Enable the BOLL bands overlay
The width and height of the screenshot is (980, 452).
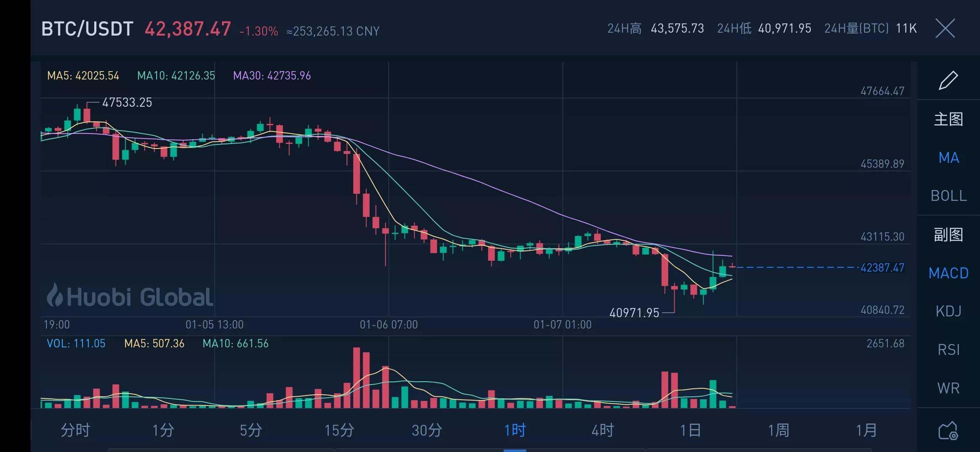(x=948, y=196)
